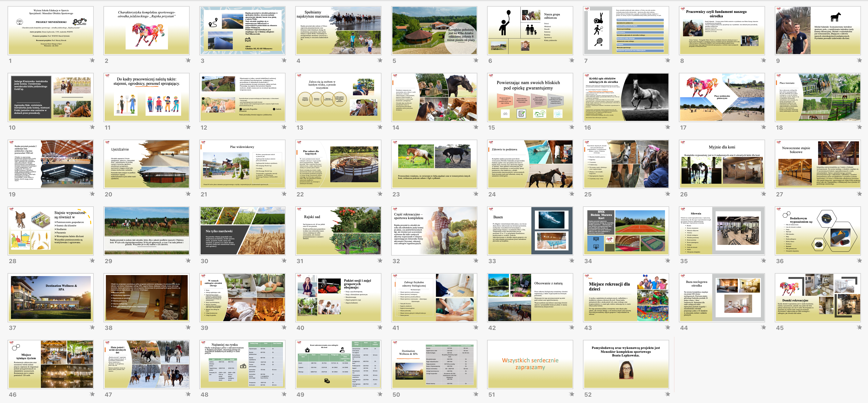Select the Ujeżdżalnie slide thumbnail
This screenshot has width=868, height=403.
tap(147, 164)
